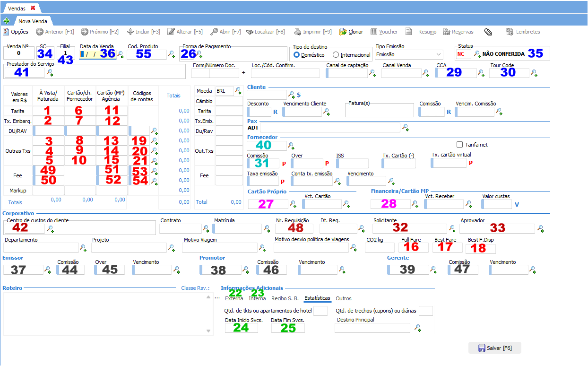Click the Pax ADT search icon
Viewport: 588px width, 366px height.
coord(405,127)
